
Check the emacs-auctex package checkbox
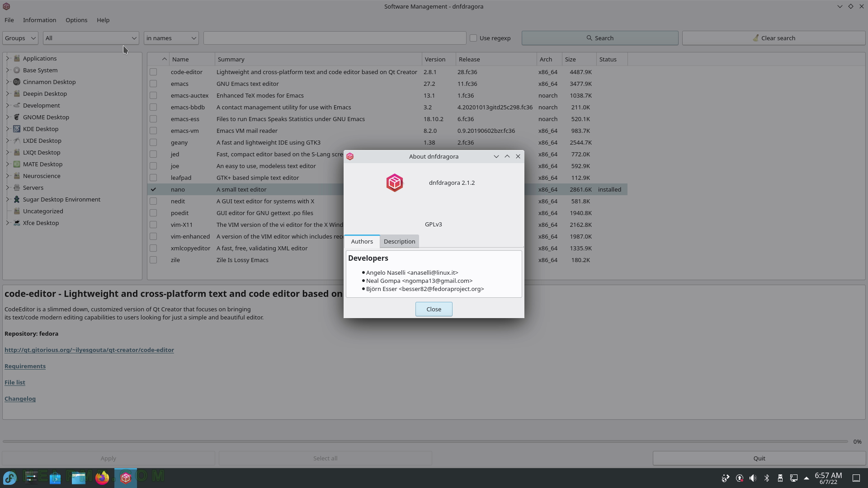(153, 95)
